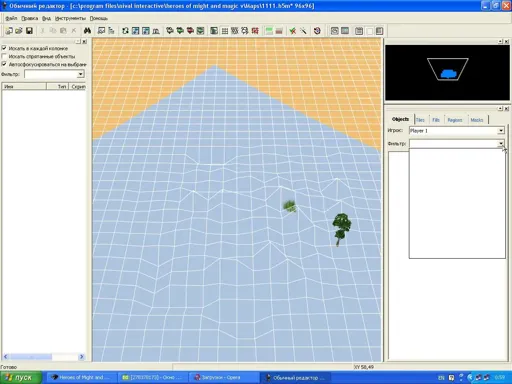The height and width of the screenshot is (384, 512).
Task: Open the Edit (Правка) menu
Action: [x=30, y=18]
